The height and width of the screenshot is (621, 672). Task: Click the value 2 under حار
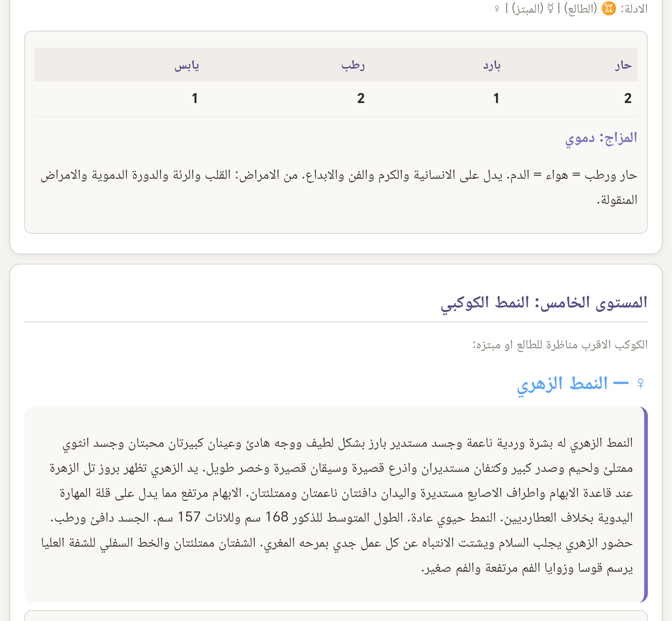(628, 98)
